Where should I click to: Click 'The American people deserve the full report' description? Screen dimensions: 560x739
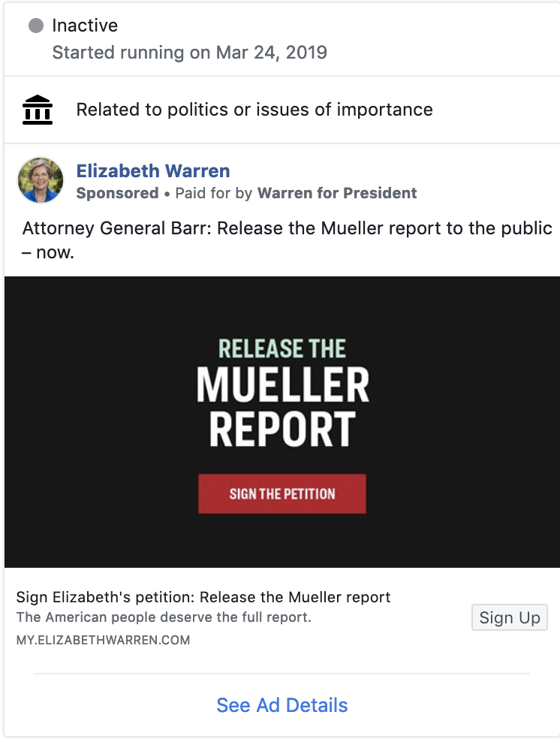[164, 618]
